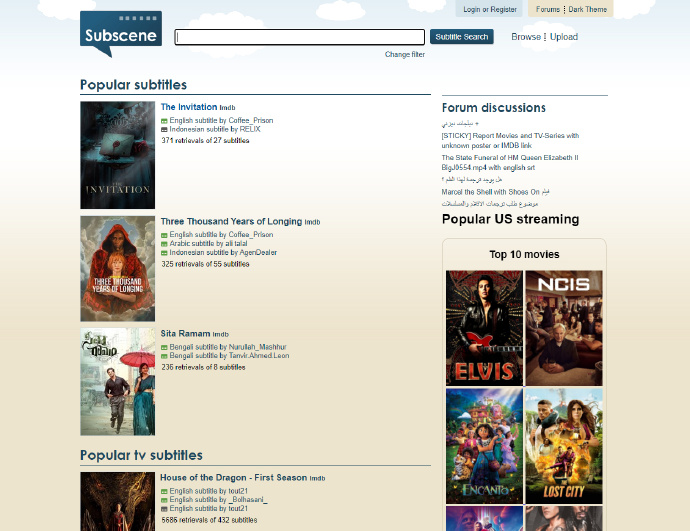Open Imdb link next to The Invitation

pos(228,108)
